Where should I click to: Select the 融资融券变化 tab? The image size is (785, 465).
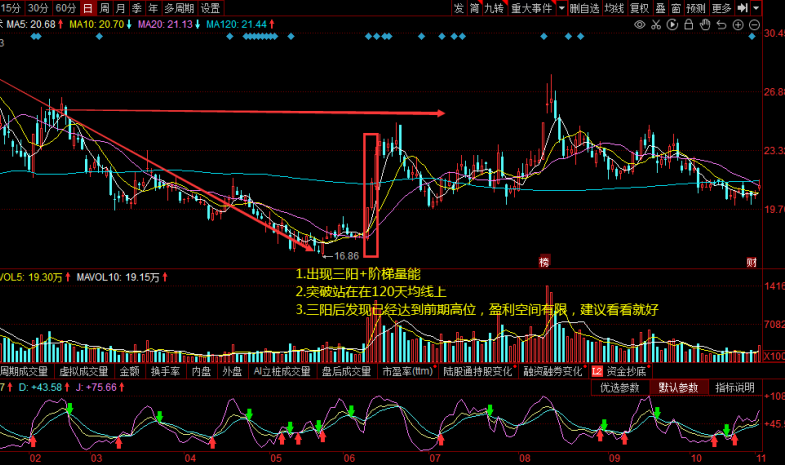553,371
